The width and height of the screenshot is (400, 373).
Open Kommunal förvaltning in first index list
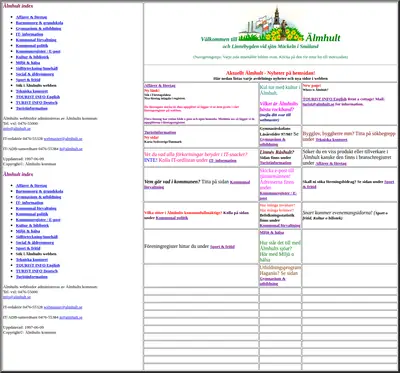(36, 40)
